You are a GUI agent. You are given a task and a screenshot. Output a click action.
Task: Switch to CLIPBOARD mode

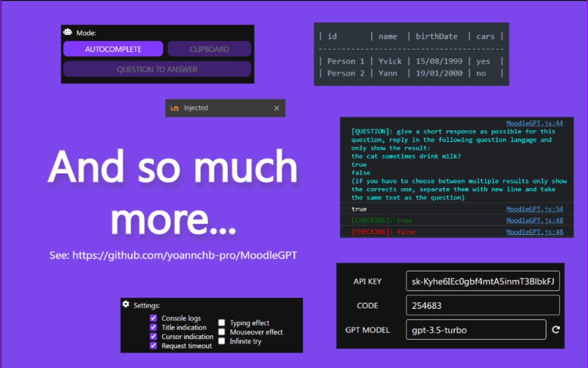209,49
